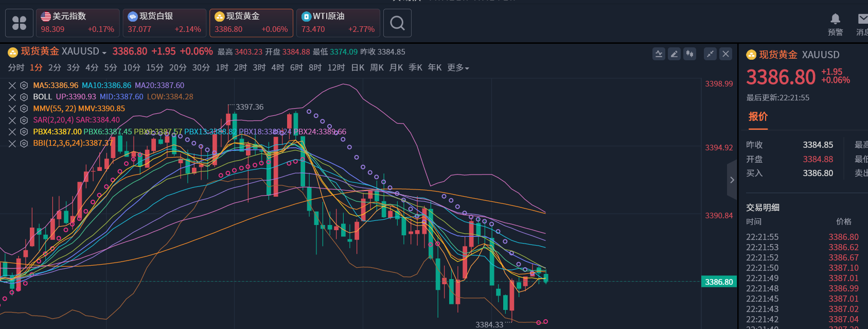Screen dimensions: 868x329
Task: Switch to 10分 timeframe
Action: [131, 67]
